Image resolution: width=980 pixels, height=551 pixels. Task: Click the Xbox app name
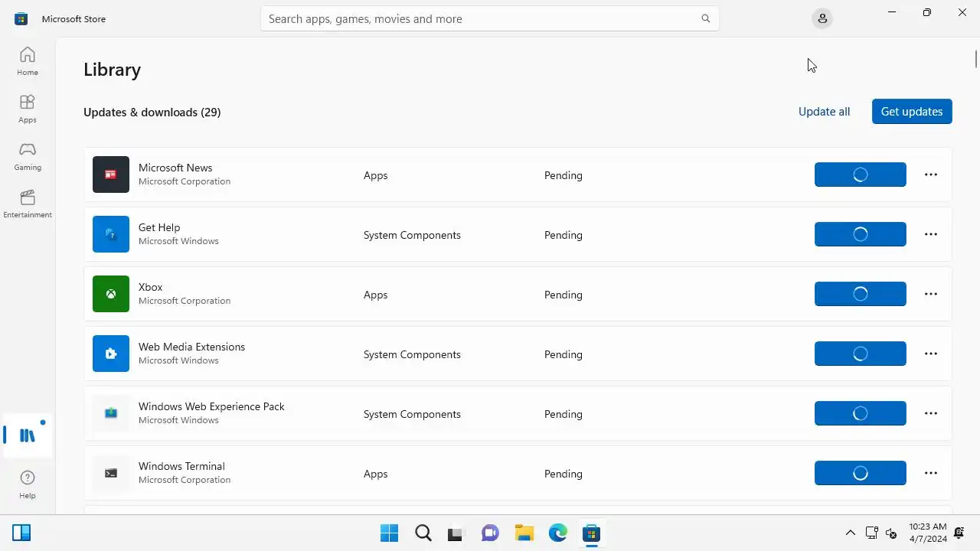151,287
